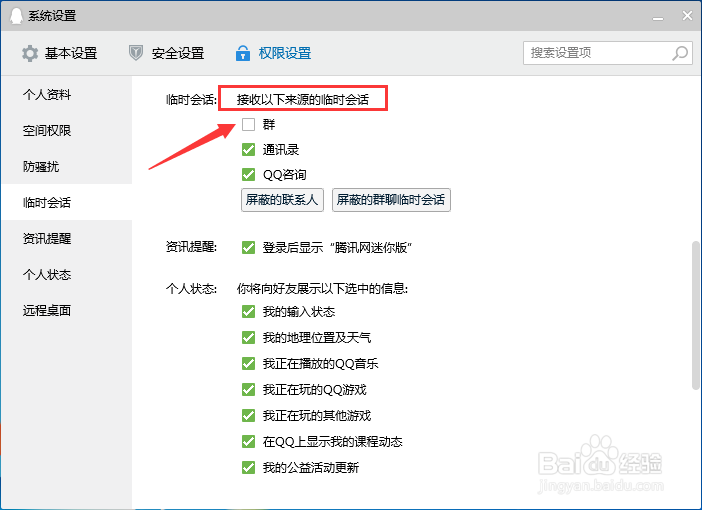
Task: Disable 登录后显示“腾讯网迷你版” checkbox
Action: [248, 247]
